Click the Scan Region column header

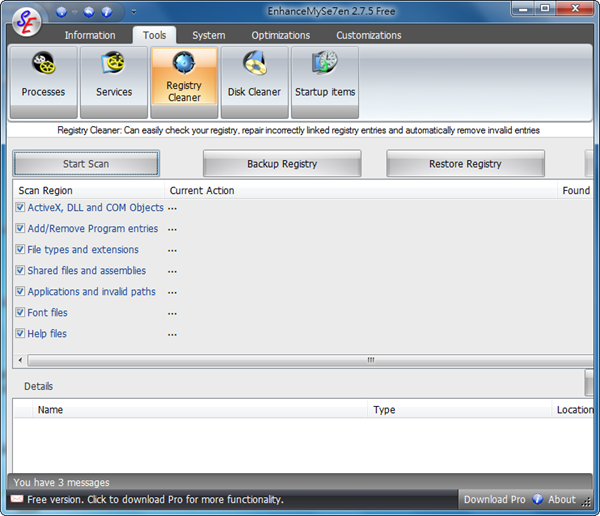point(89,190)
